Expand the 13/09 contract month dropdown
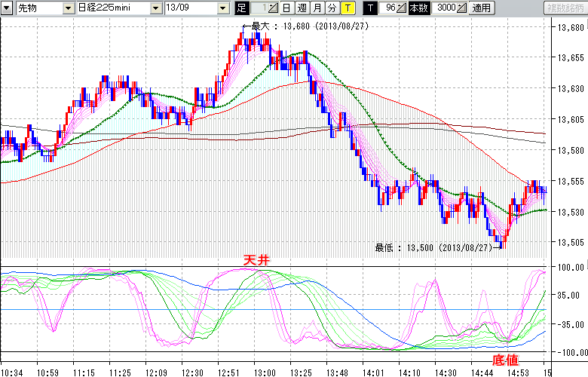Screen dimensions: 588x377 (x=222, y=8)
